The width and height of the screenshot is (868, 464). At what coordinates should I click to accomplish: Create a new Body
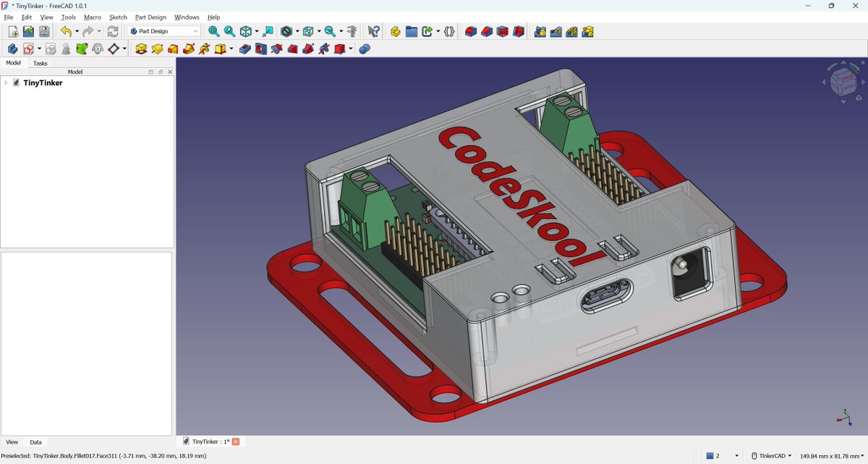12,48
